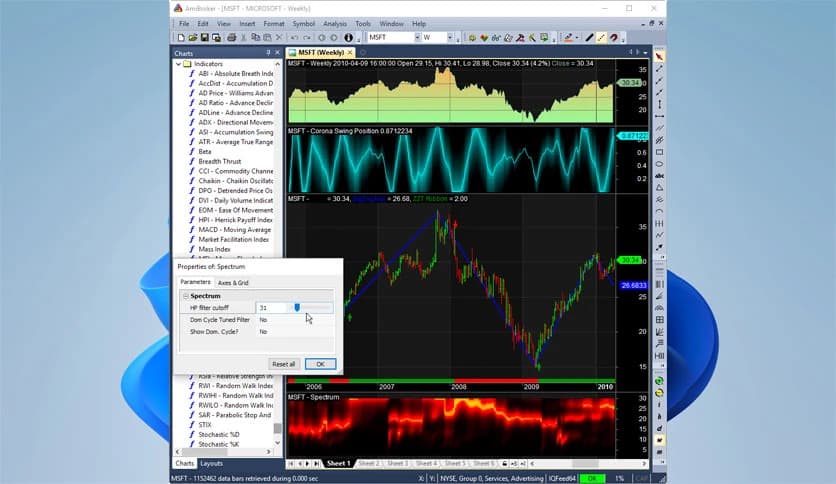Click the Copy toolbar icon
This screenshot has width=836, height=484.
point(255,38)
